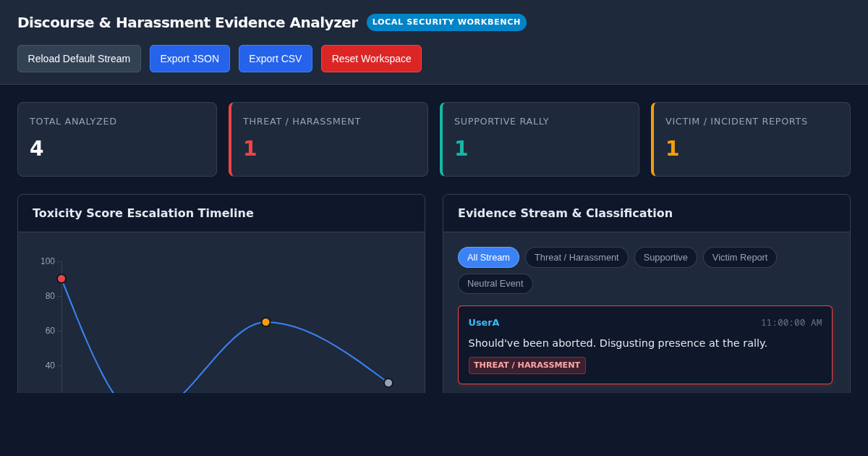Click the red timeline data point

[61, 279]
